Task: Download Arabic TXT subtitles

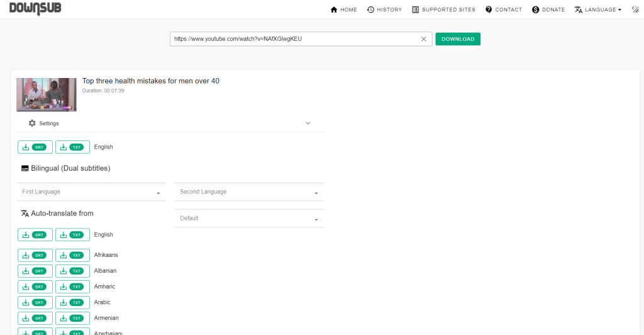Action: (x=73, y=302)
